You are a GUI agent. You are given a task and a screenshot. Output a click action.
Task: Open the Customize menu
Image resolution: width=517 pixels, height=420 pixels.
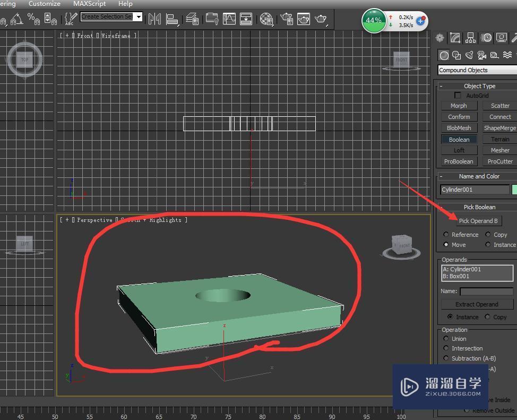click(44, 4)
